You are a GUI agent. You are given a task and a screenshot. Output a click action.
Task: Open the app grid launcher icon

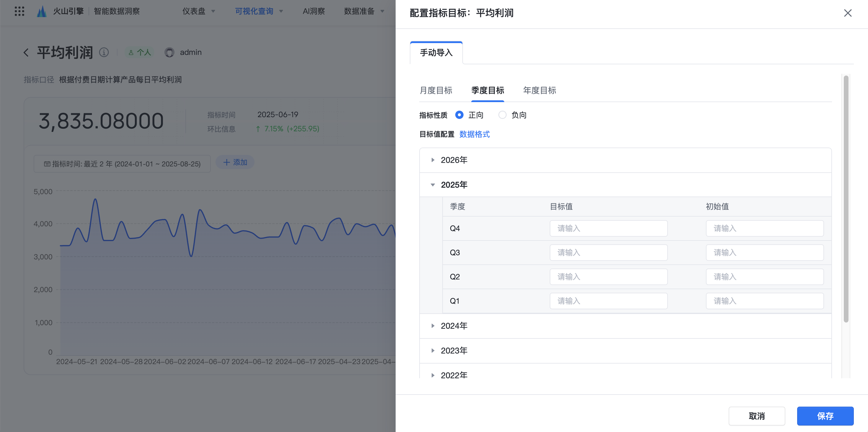tap(19, 12)
